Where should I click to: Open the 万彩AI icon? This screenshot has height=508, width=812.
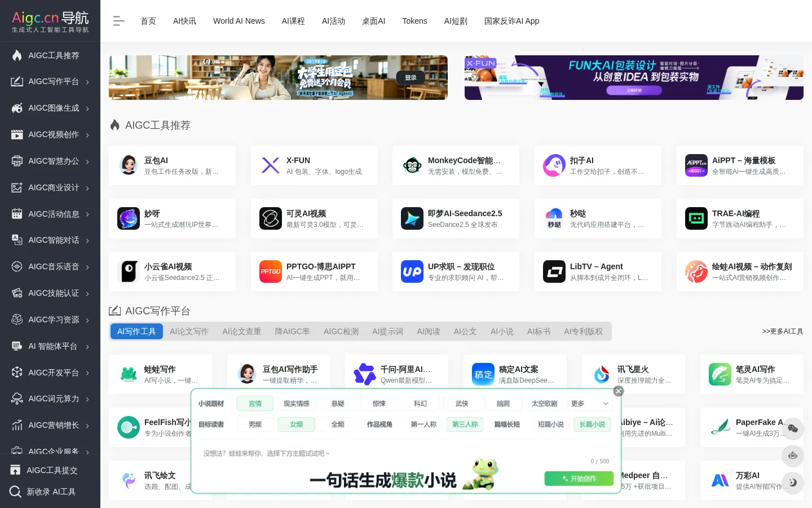(720, 480)
